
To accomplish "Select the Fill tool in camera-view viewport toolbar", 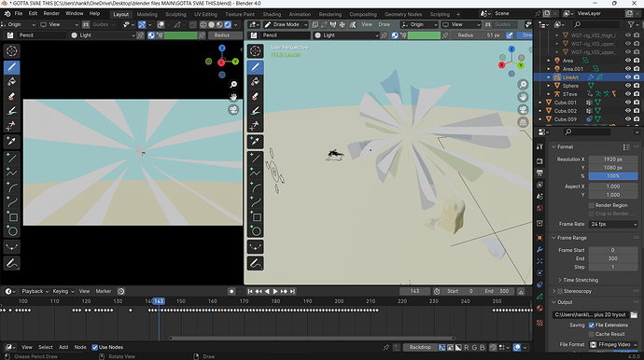I will point(11,82).
